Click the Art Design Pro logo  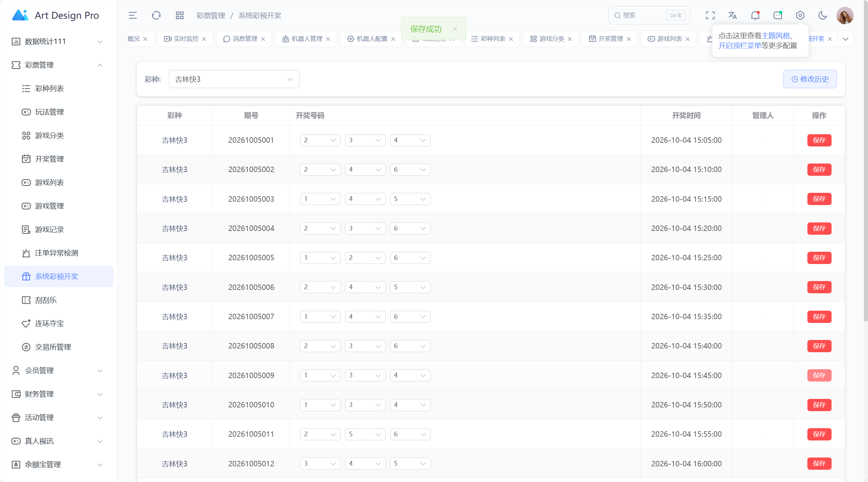click(x=55, y=15)
